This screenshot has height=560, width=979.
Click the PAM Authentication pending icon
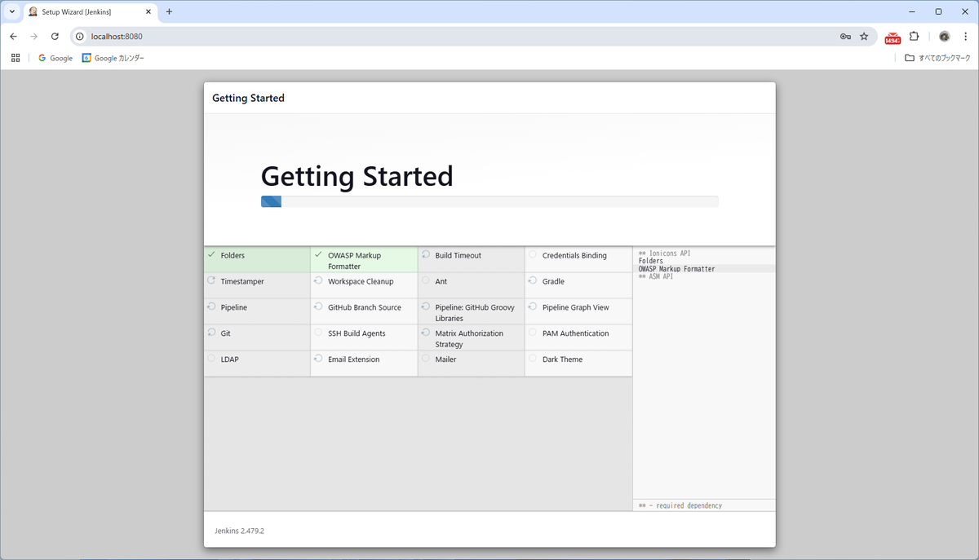click(533, 333)
